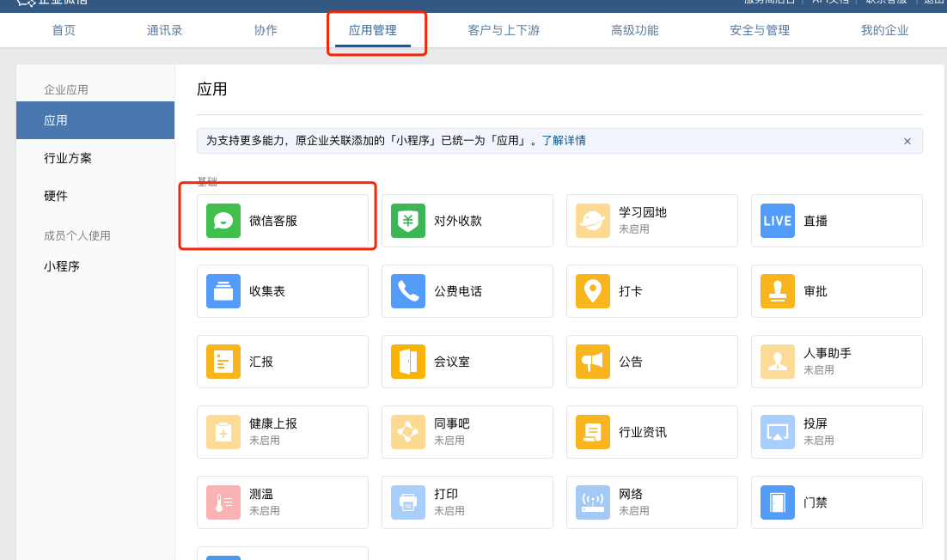This screenshot has height=560, width=947.
Task: Click the 收集表 icon
Action: (223, 291)
